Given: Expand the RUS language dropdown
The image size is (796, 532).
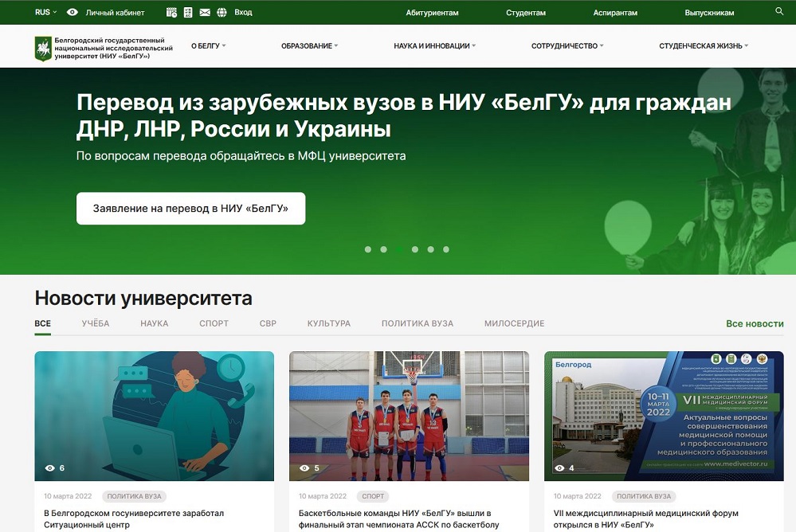Looking at the screenshot, I should (x=46, y=13).
